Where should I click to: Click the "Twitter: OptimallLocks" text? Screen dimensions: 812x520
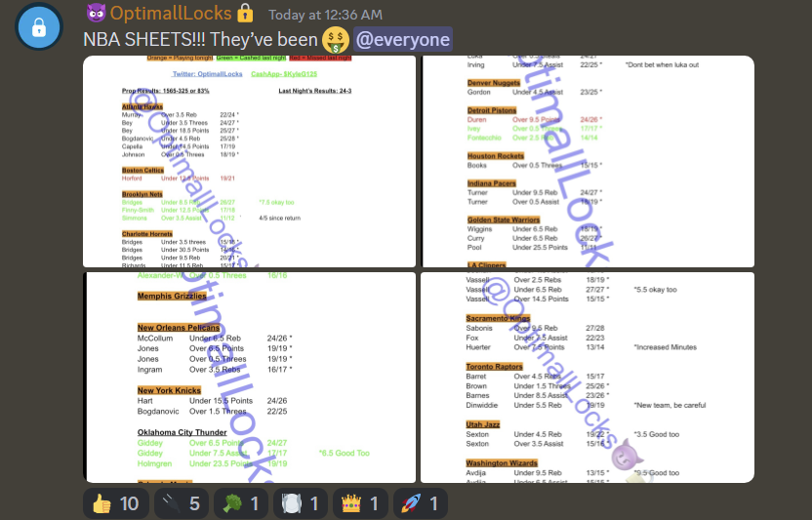point(207,74)
